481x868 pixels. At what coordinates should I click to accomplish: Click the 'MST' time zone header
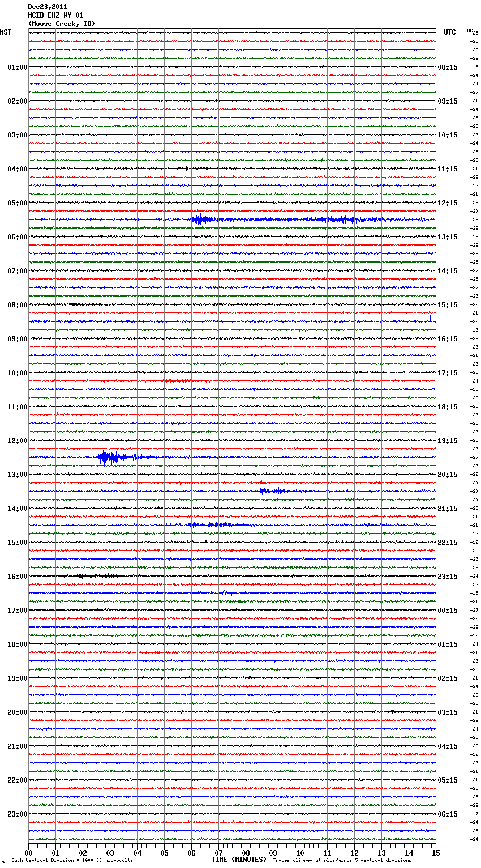pos(6,32)
